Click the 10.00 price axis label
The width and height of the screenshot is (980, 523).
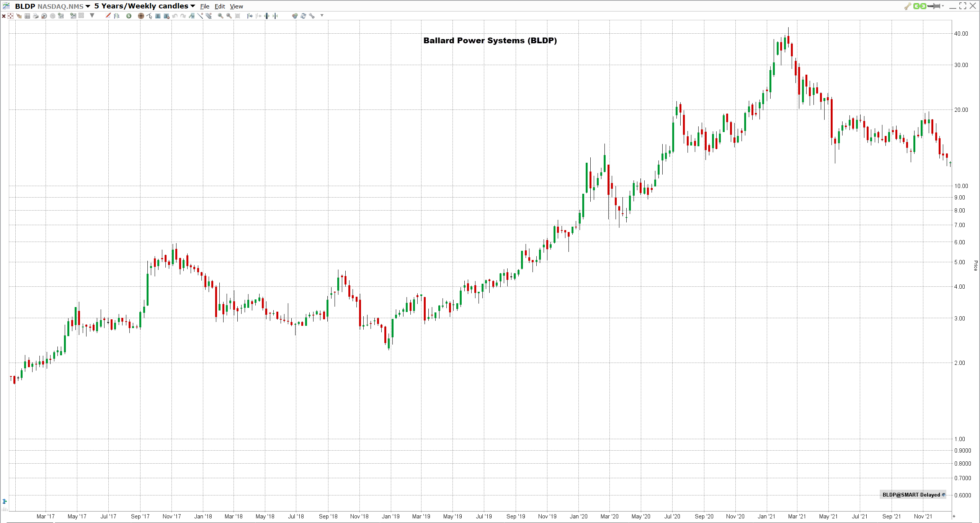[x=961, y=186]
